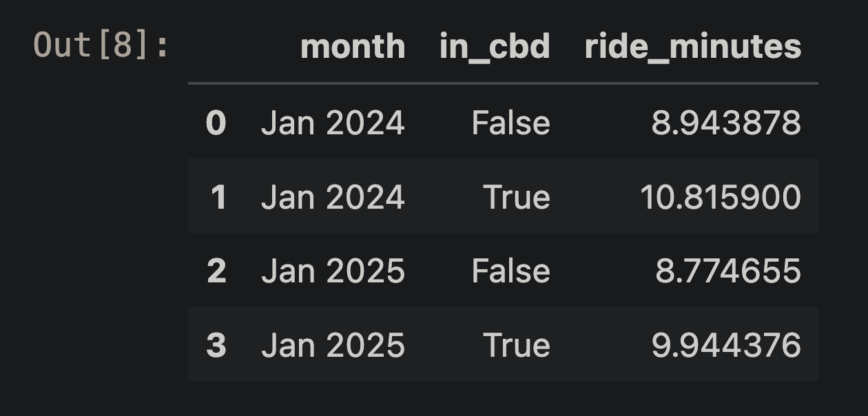Select the 9.944376 ride_minutes value
This screenshot has width=868, height=416.
click(725, 344)
